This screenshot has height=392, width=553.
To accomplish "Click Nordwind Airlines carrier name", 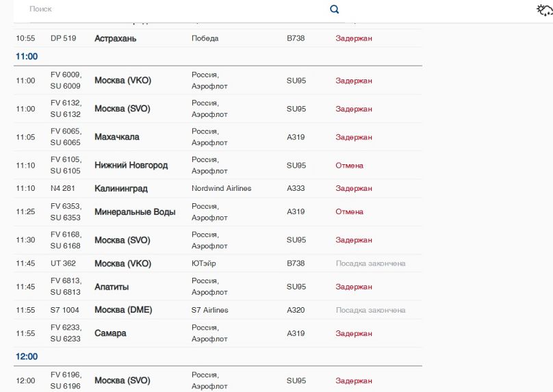I will coord(221,188).
